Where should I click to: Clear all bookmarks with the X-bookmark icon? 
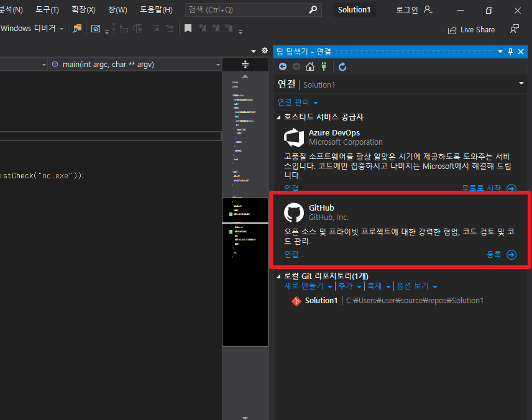(x=229, y=29)
